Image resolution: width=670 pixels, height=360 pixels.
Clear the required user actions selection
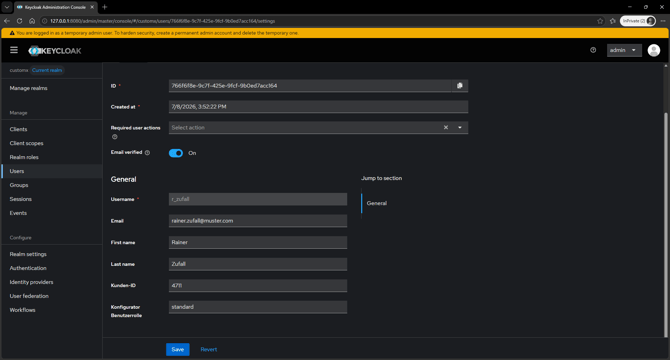pyautogui.click(x=446, y=127)
